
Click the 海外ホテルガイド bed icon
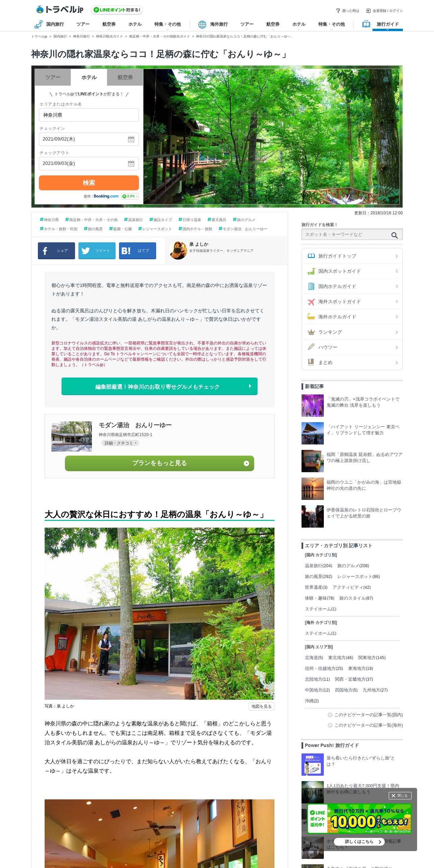(311, 317)
